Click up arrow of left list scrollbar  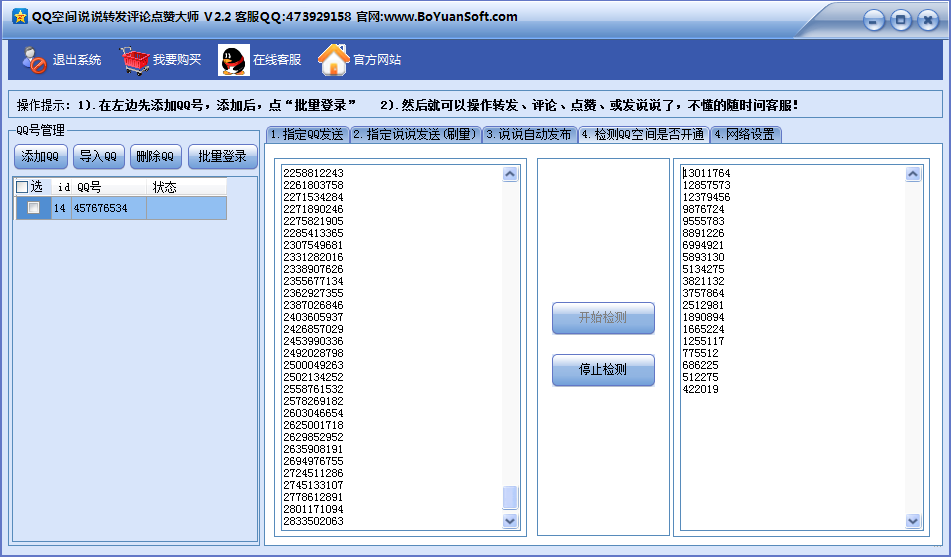click(x=510, y=174)
